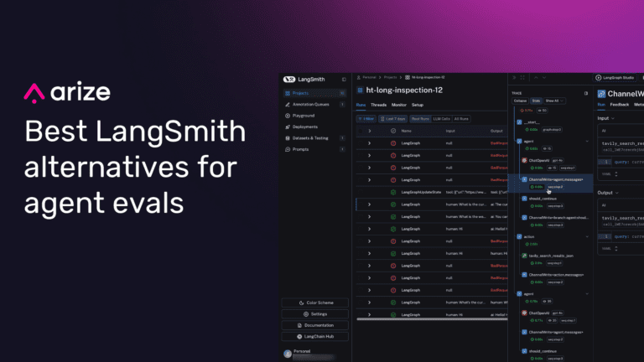
Task: Click the ChannelWrite<branch:agent:shoul... node icon
Action: [524, 218]
